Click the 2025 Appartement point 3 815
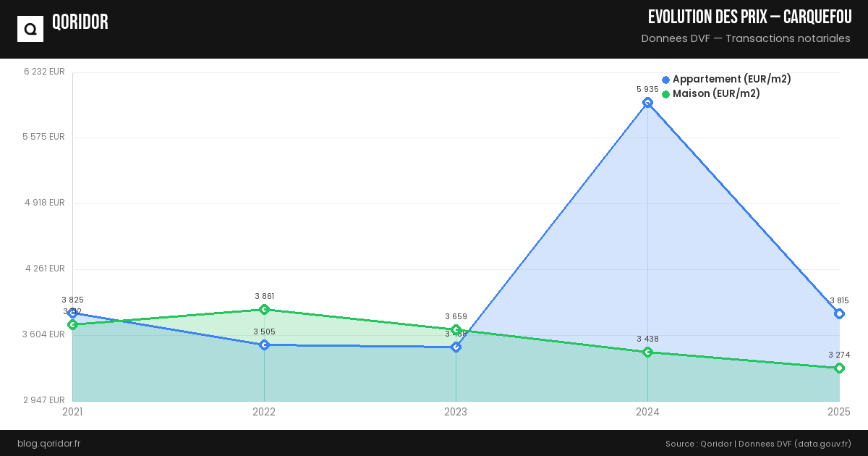This screenshot has height=456, width=868. [839, 313]
